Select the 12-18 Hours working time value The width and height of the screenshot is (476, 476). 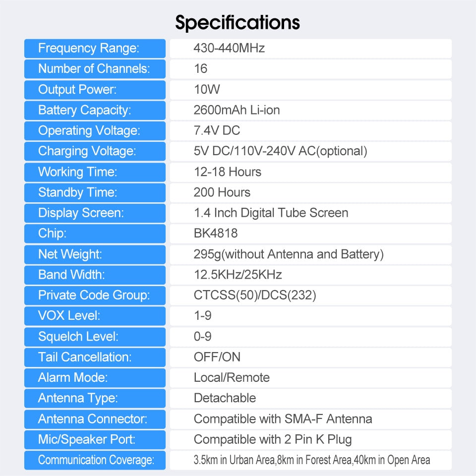click(x=228, y=172)
